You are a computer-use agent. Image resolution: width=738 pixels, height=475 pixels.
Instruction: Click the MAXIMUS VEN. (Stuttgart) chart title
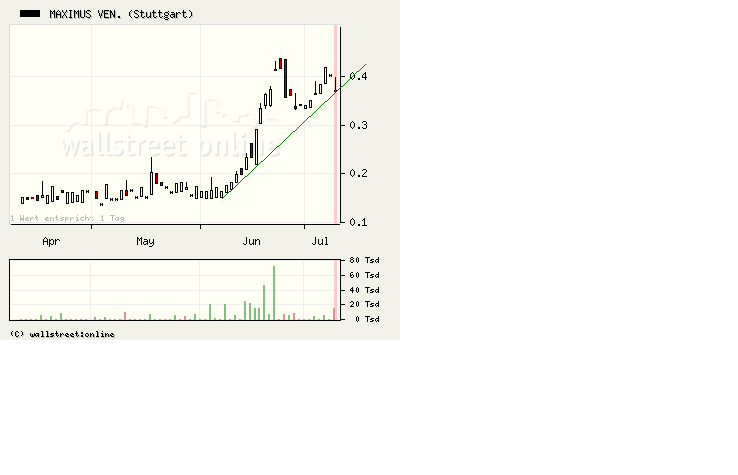[x=121, y=14]
